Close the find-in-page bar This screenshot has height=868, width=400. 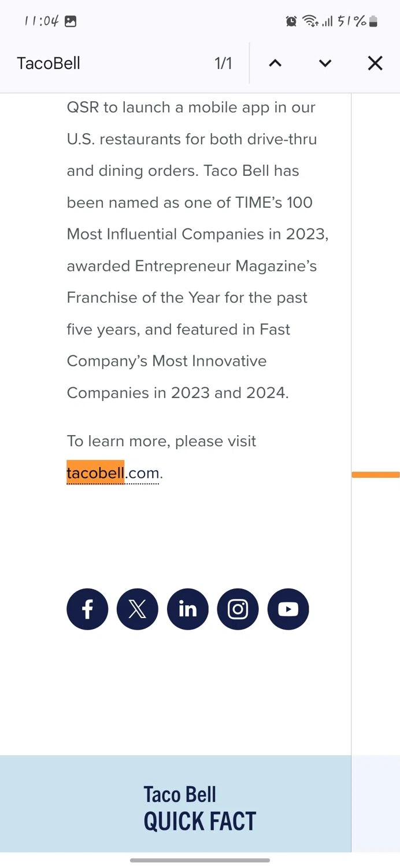(x=375, y=63)
